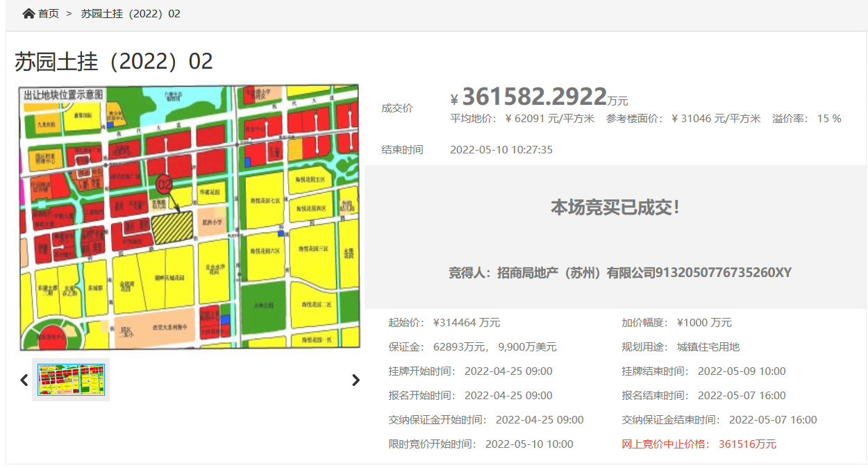
Task: Click starting price ¥314464 万元
Action: 467,323
